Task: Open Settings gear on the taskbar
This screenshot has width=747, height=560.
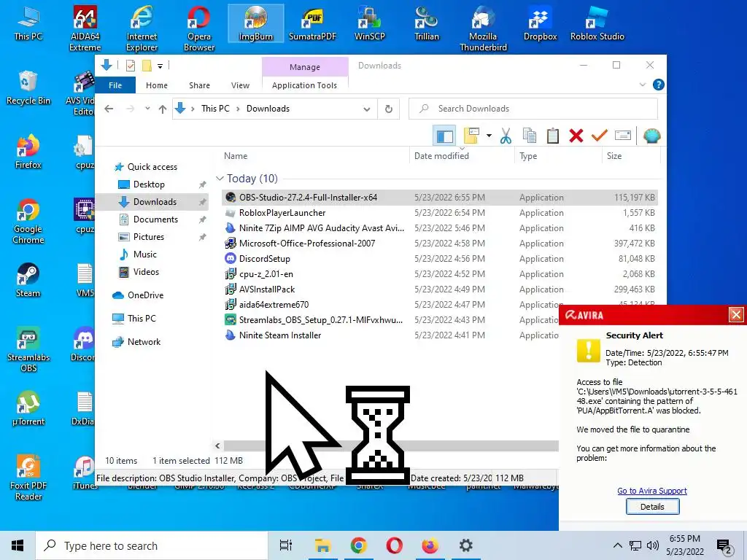Action: (465, 545)
